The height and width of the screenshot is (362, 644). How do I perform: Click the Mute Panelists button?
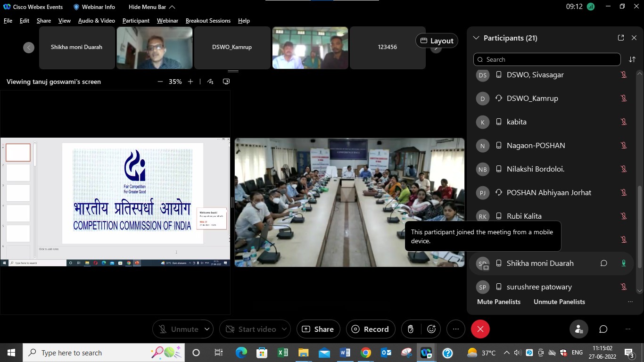(499, 302)
